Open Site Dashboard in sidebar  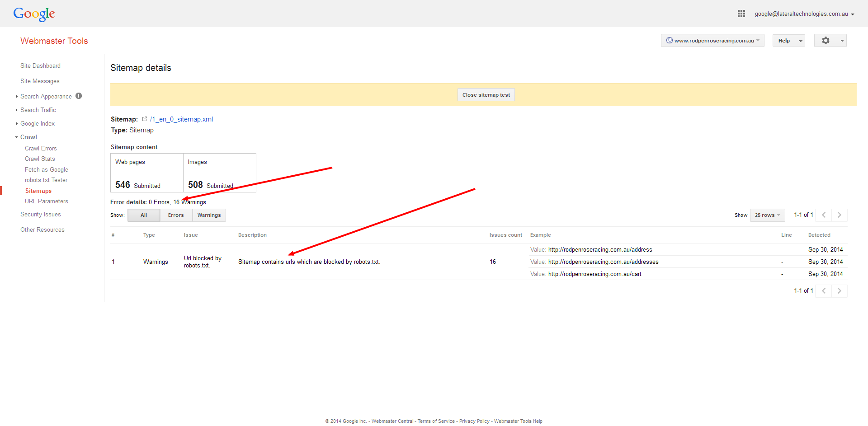tap(40, 66)
